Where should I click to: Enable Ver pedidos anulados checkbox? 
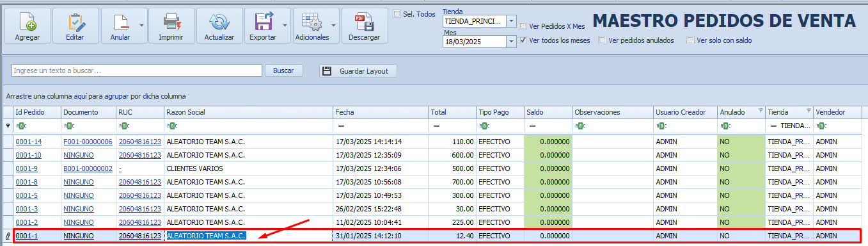pos(603,40)
